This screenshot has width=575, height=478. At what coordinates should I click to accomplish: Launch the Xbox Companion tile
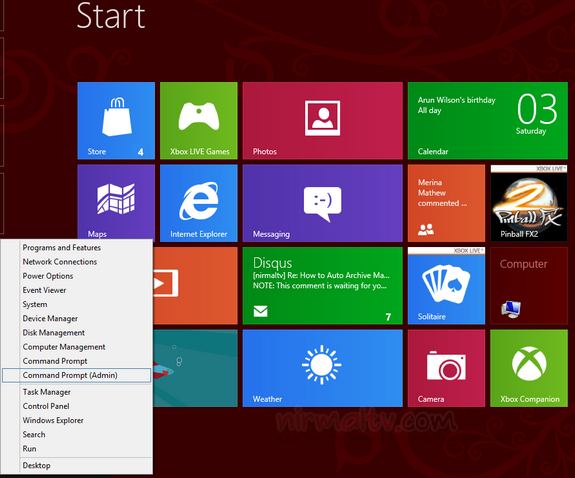529,368
